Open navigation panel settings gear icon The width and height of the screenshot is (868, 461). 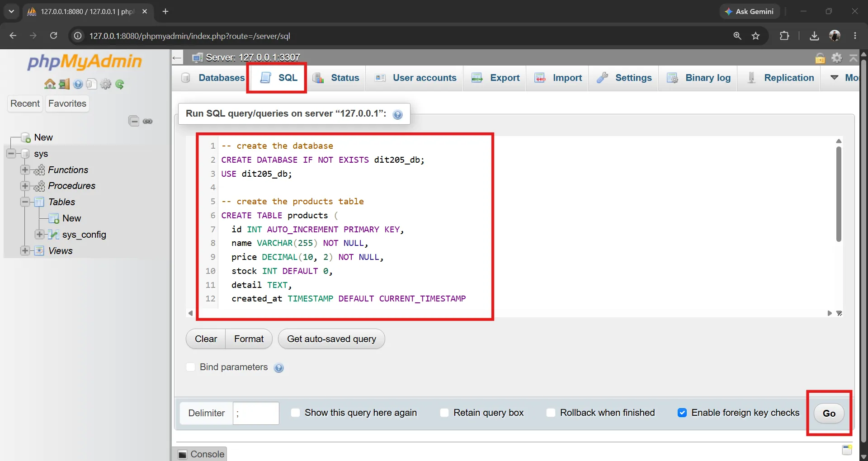[106, 84]
